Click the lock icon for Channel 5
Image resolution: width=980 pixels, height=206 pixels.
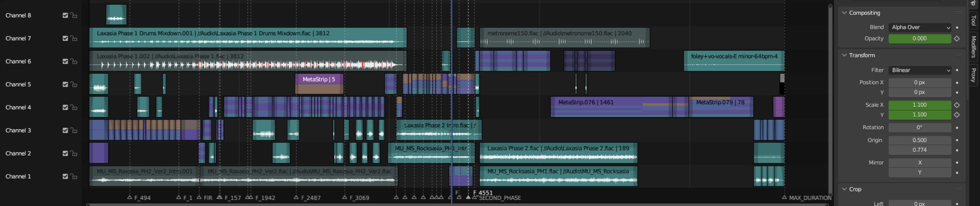tap(73, 85)
